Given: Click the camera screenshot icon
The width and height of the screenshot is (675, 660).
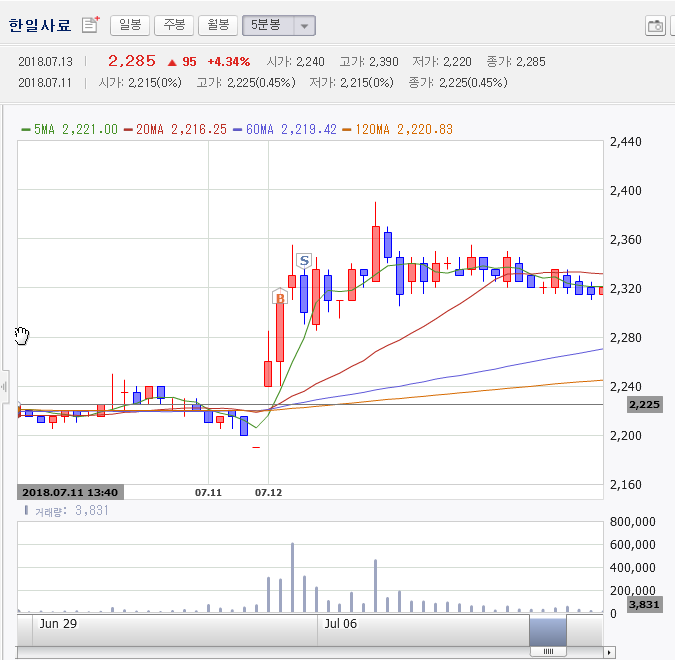Looking at the screenshot, I should click(x=656, y=26).
